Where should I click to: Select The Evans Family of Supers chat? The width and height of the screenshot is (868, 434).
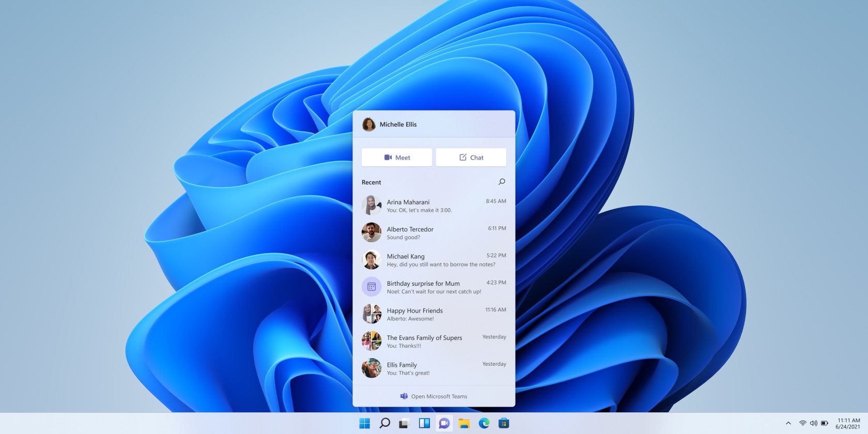coord(433,342)
